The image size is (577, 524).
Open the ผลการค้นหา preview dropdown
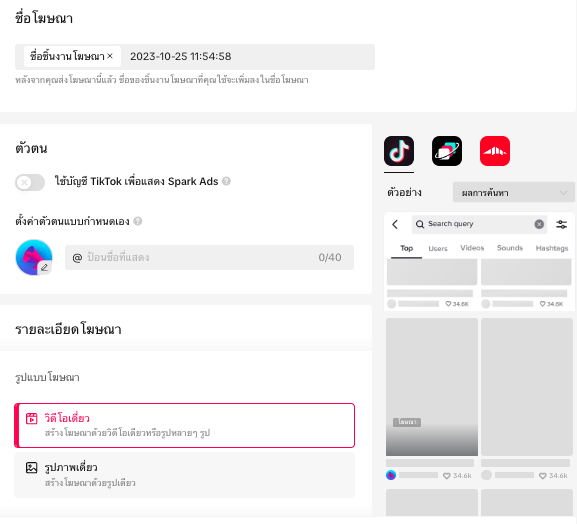pos(514,192)
